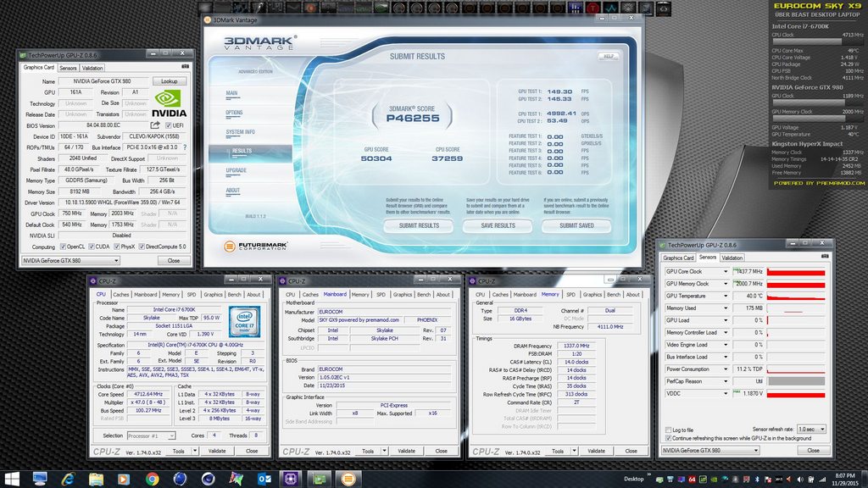Click the SAVE RESULTS button

click(x=498, y=225)
